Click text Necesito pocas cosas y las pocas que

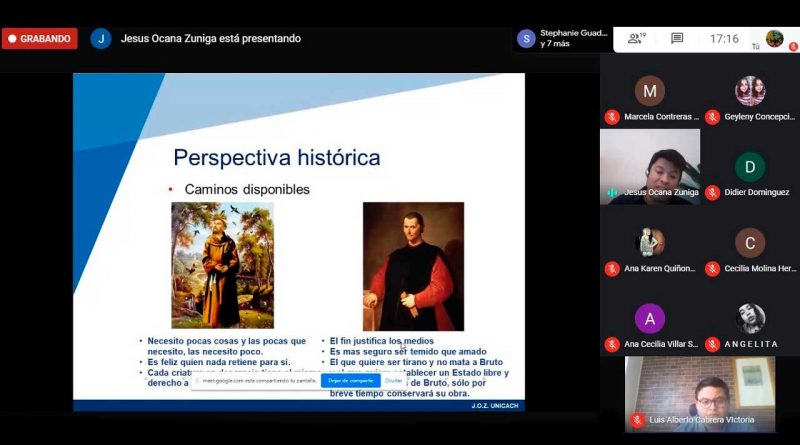pyautogui.click(x=227, y=341)
